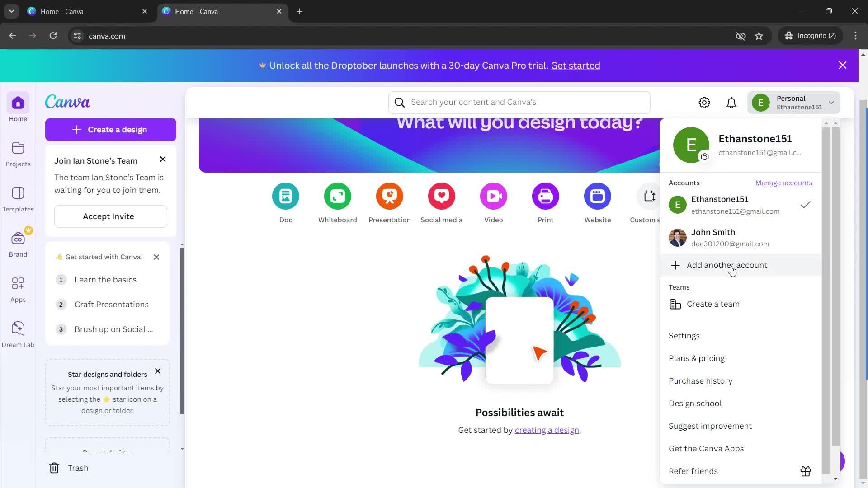Select the Doc design type icon
868x488 pixels.
point(286,196)
